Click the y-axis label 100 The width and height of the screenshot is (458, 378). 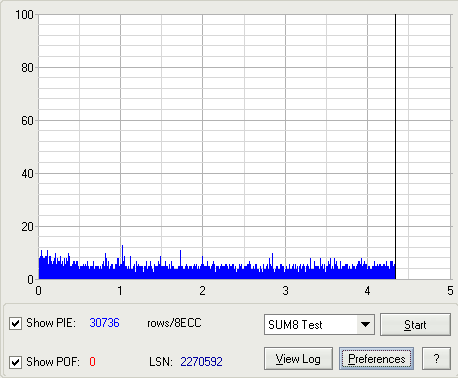[24, 15]
